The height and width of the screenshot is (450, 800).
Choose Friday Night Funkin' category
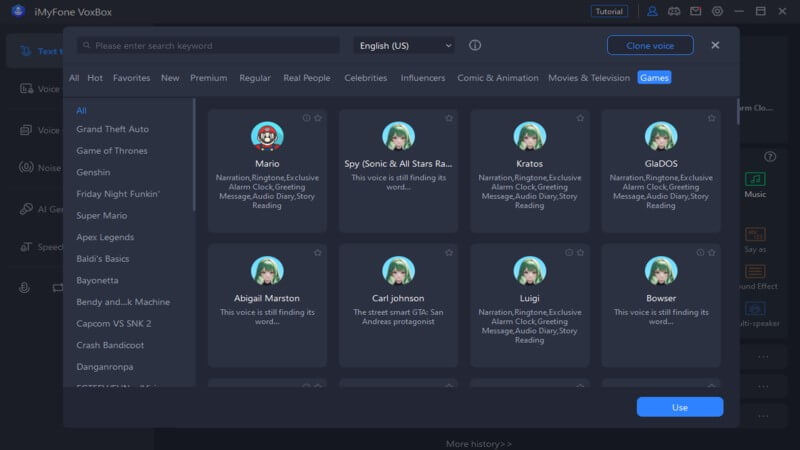tap(118, 194)
